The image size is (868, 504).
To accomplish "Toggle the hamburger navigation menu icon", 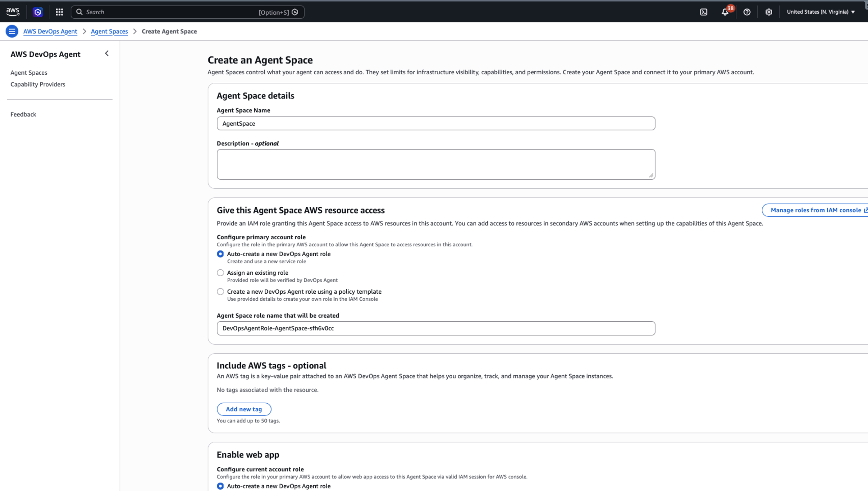I will click(12, 31).
